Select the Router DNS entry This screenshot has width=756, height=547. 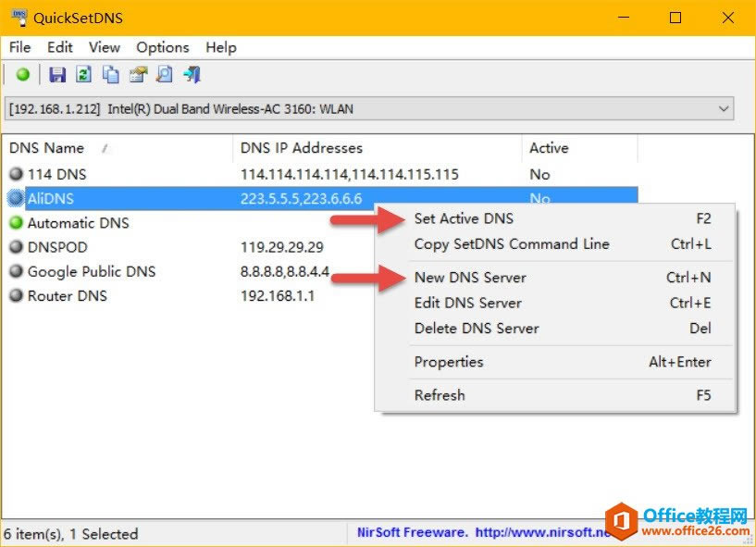[67, 295]
